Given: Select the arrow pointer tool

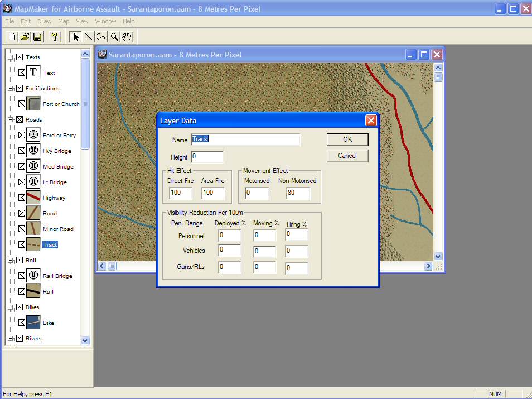Looking at the screenshot, I should pos(76,37).
